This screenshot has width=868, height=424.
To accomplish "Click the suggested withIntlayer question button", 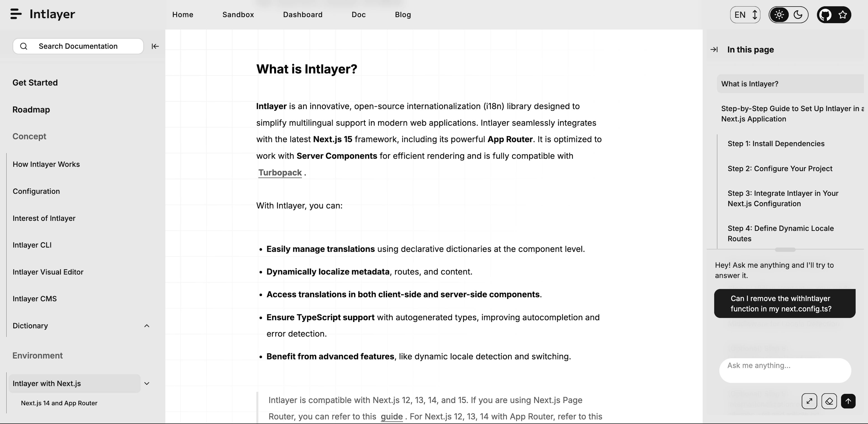I will click(x=784, y=304).
